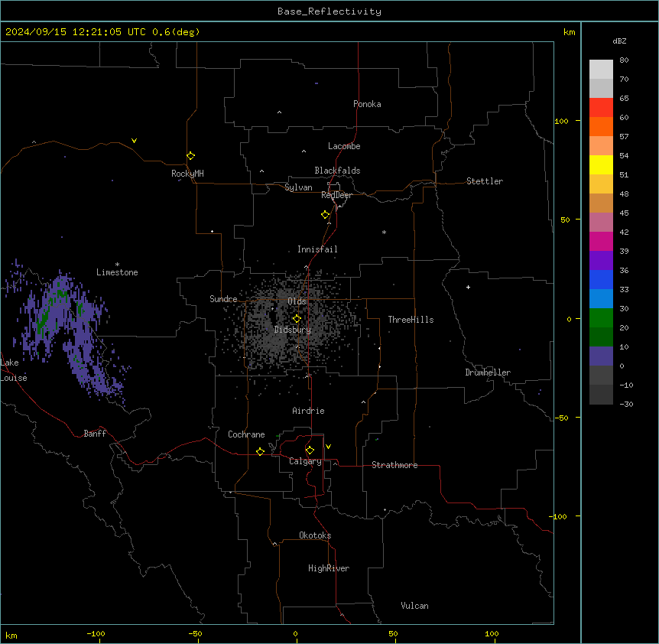Click the Sundre label
The height and width of the screenshot is (644, 659).
click(x=223, y=299)
